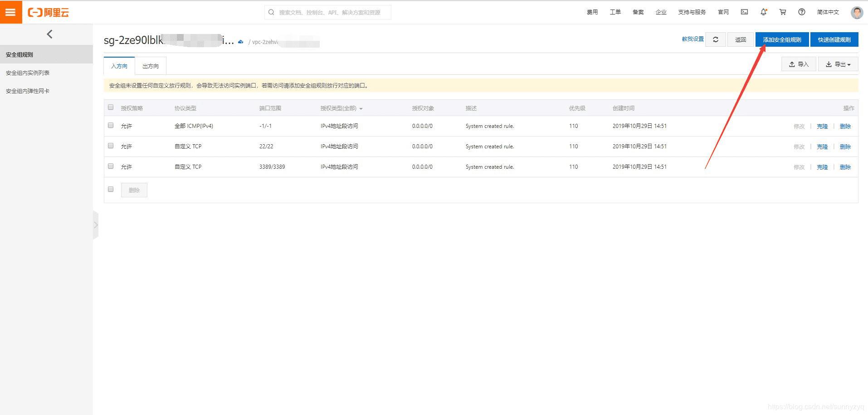Click 删除 for the ICMP(IPv4) rule

click(x=845, y=126)
